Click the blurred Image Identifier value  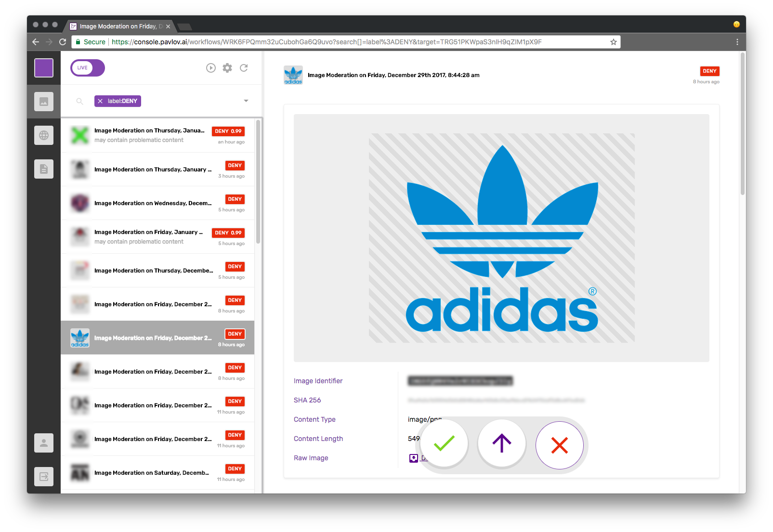tap(460, 381)
